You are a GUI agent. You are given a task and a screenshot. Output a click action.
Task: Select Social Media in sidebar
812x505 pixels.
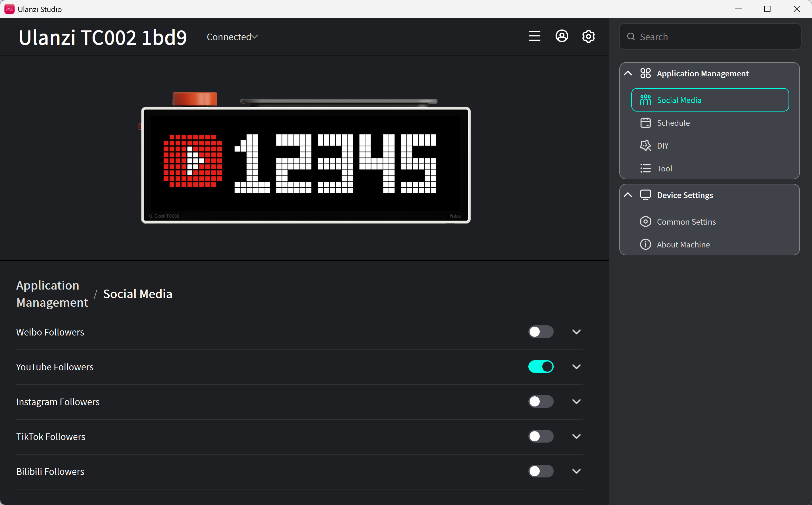tap(710, 100)
